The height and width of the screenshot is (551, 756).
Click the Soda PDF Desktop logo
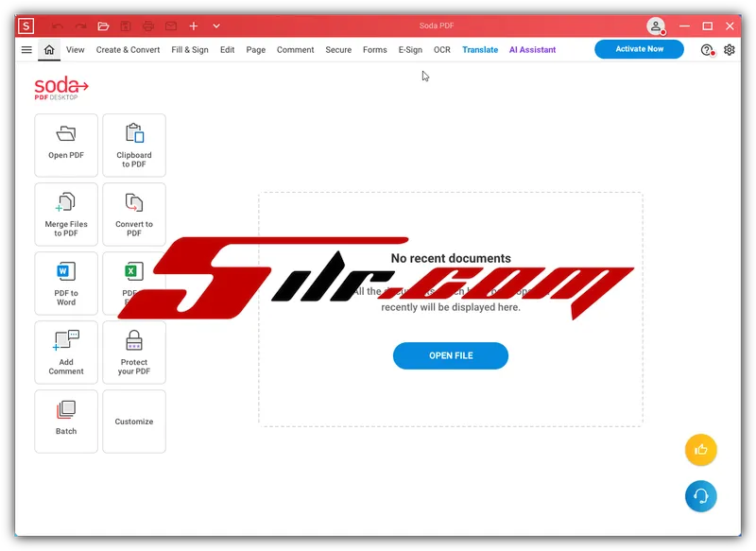pos(61,88)
